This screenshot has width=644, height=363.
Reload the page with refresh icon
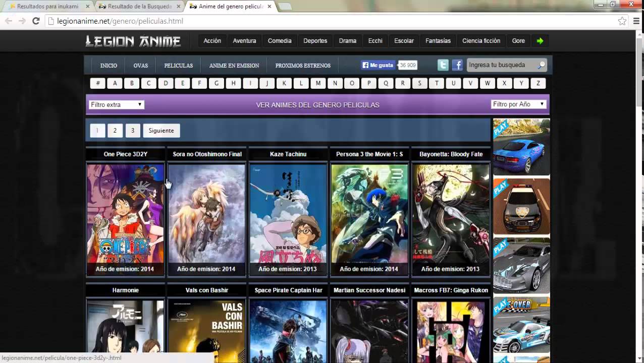(36, 21)
